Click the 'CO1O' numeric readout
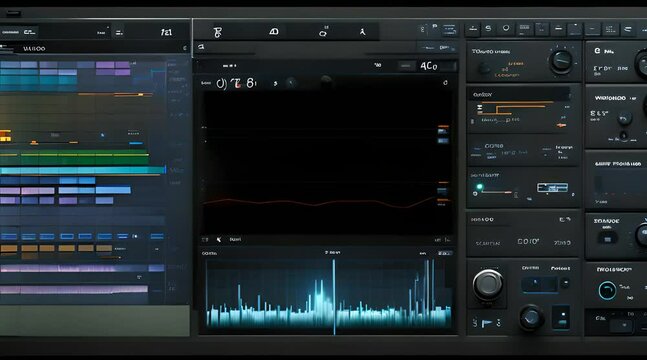Screen dimensions: 647x360 coord(529,242)
